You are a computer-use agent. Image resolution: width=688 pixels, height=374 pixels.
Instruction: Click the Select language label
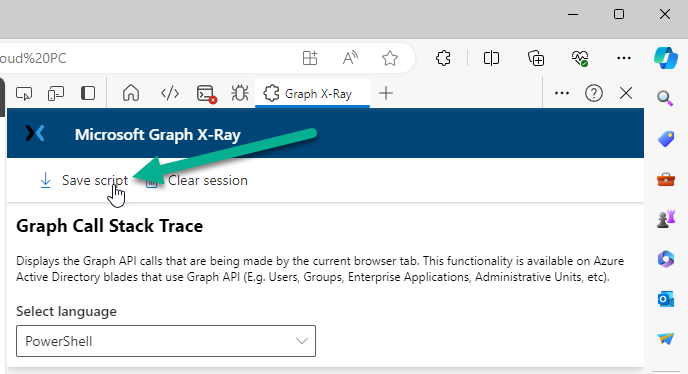(x=66, y=311)
